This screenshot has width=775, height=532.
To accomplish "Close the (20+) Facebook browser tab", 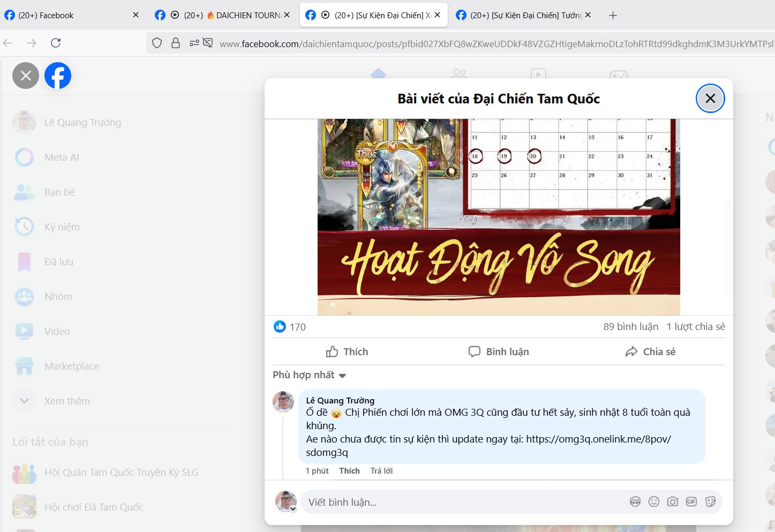I will point(136,15).
